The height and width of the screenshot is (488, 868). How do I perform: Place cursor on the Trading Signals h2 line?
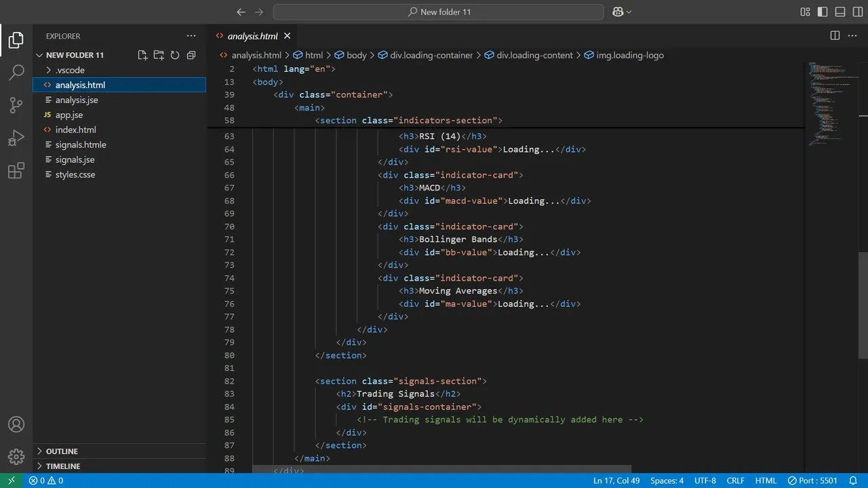tap(398, 394)
